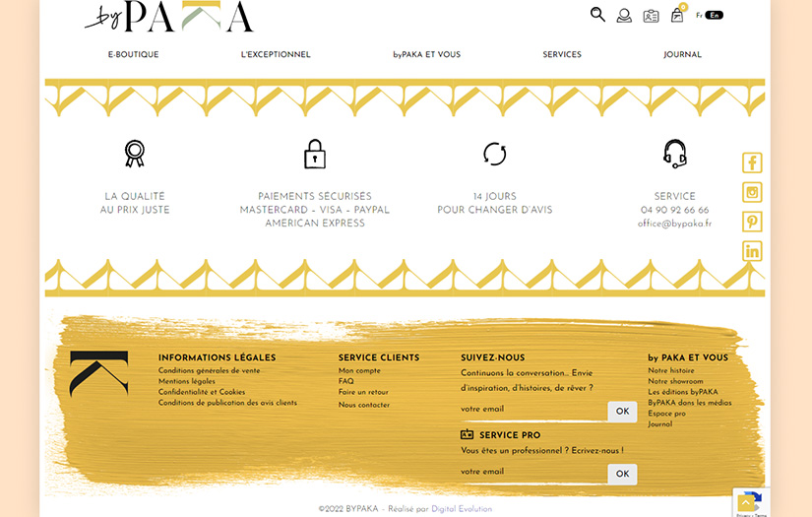Click the byPAKA header logo
This screenshot has height=517, width=812.
169,16
